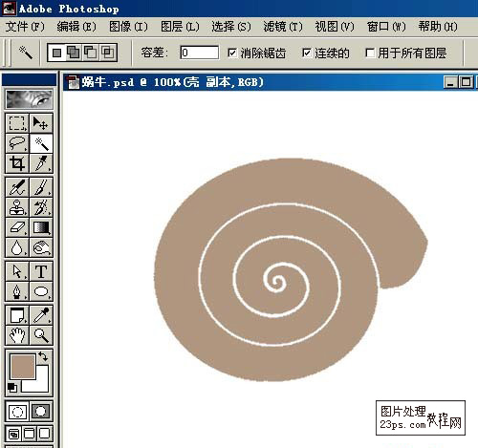Screen dimensions: 478x448
Task: Switch to Full Screen mode
Action: click(45, 434)
